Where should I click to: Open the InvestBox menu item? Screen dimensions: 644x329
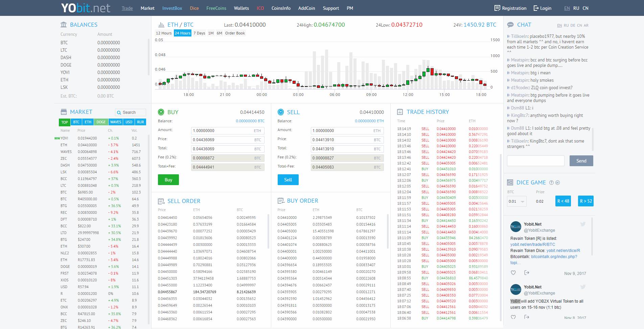(x=172, y=8)
